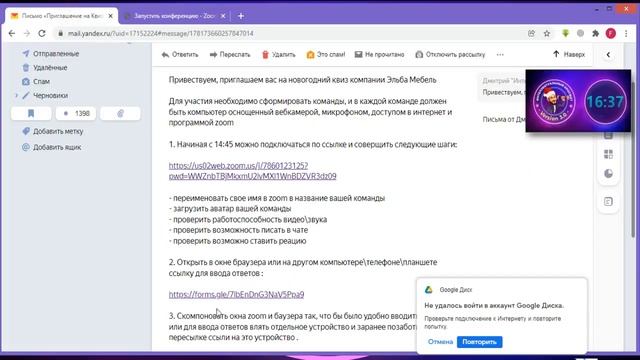
Task: Delete the email with Удалить
Action: tap(278, 54)
